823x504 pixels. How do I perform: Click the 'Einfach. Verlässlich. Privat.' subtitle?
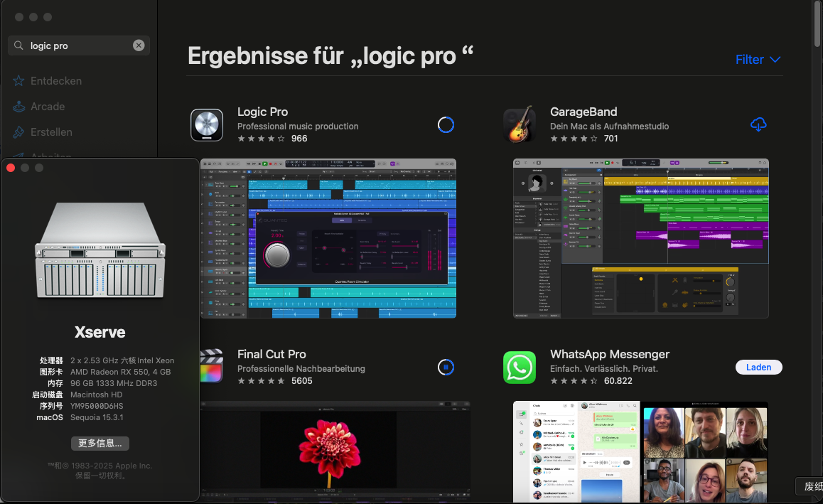603,369
